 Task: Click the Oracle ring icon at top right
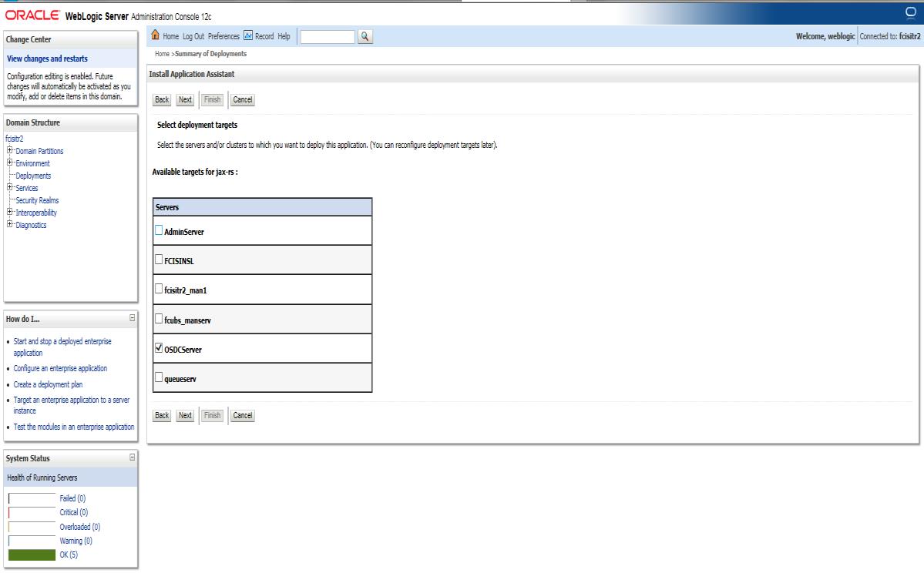[910, 12]
